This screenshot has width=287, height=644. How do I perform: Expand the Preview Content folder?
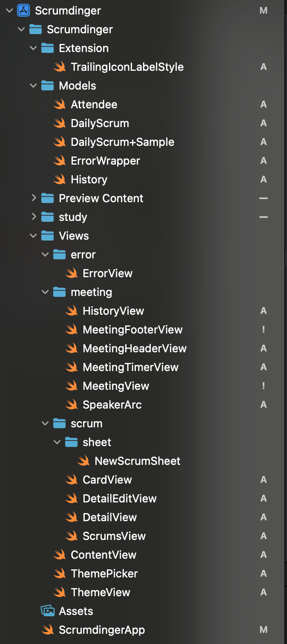click(34, 198)
